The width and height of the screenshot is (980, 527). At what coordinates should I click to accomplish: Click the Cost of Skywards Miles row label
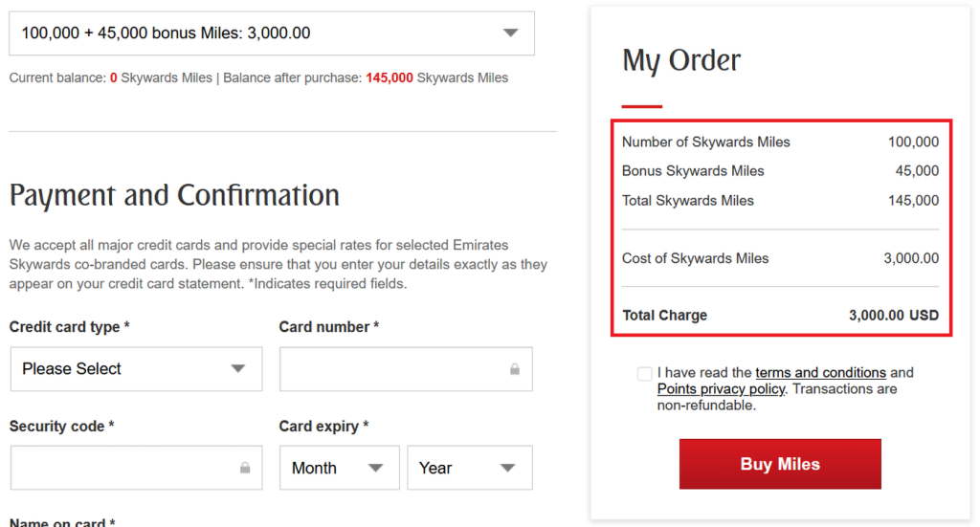tap(695, 258)
